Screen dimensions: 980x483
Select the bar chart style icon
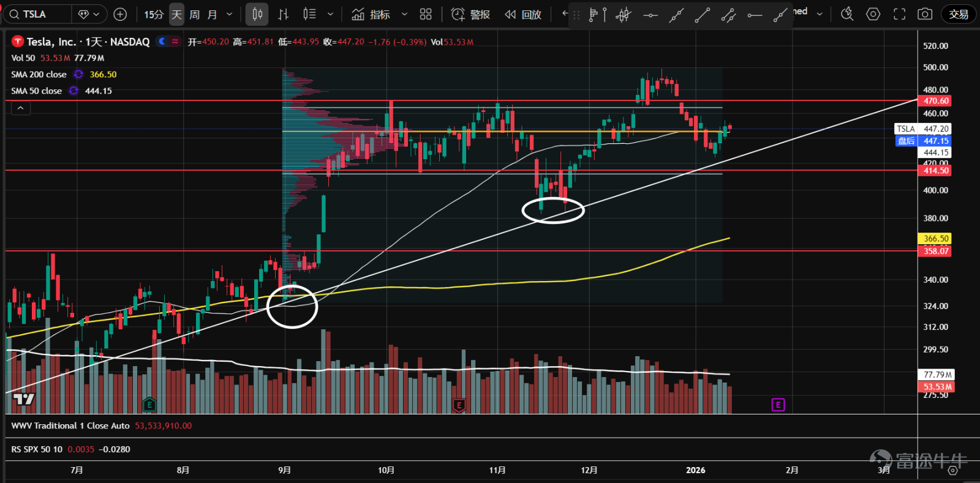[x=283, y=14]
